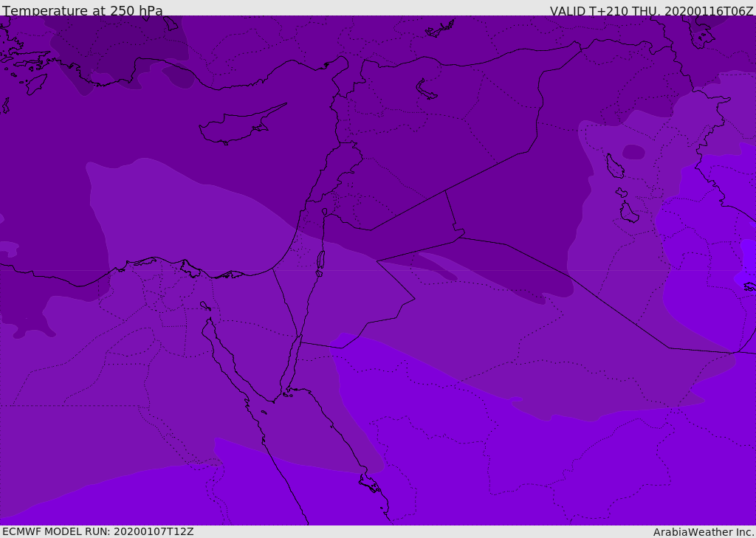Click the 'VALID T+210 THU. 20200116T06Z' label
The image size is (756, 538).
pyautogui.click(x=651, y=11)
